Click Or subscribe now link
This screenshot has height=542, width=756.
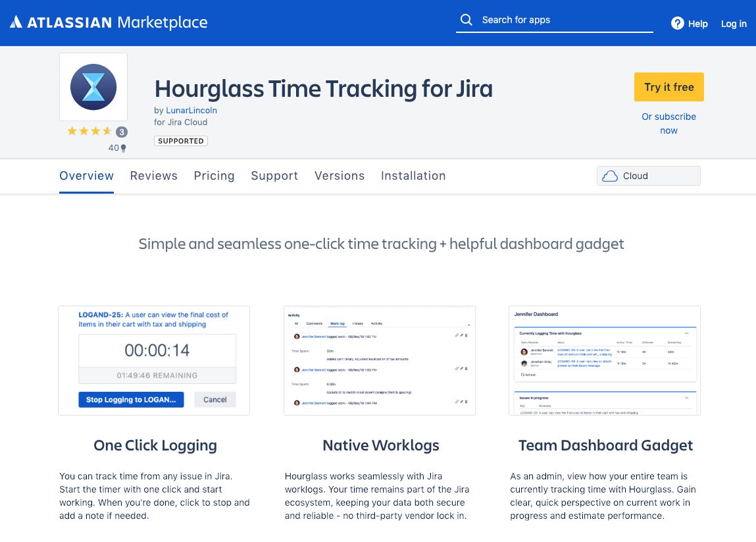point(668,124)
